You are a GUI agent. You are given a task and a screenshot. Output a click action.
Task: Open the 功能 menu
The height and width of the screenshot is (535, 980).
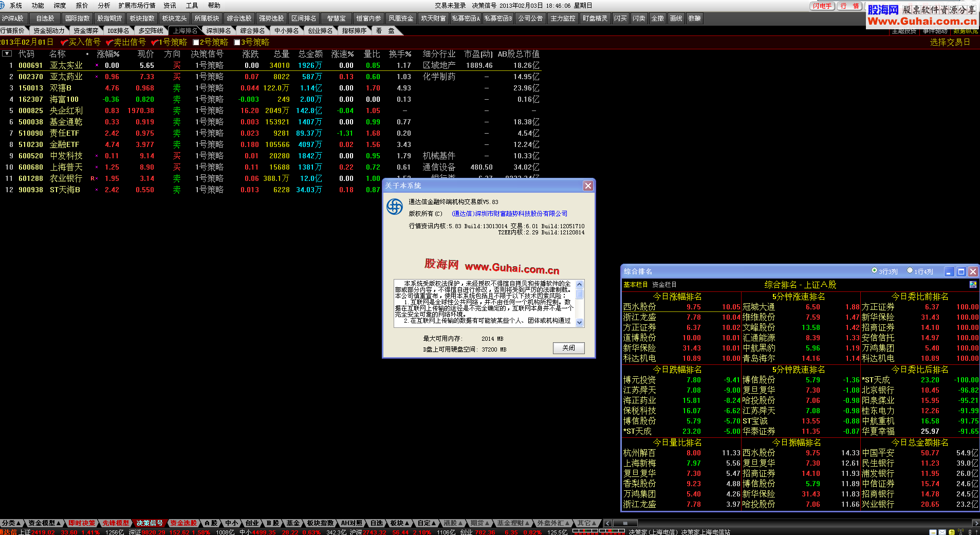(x=38, y=6)
